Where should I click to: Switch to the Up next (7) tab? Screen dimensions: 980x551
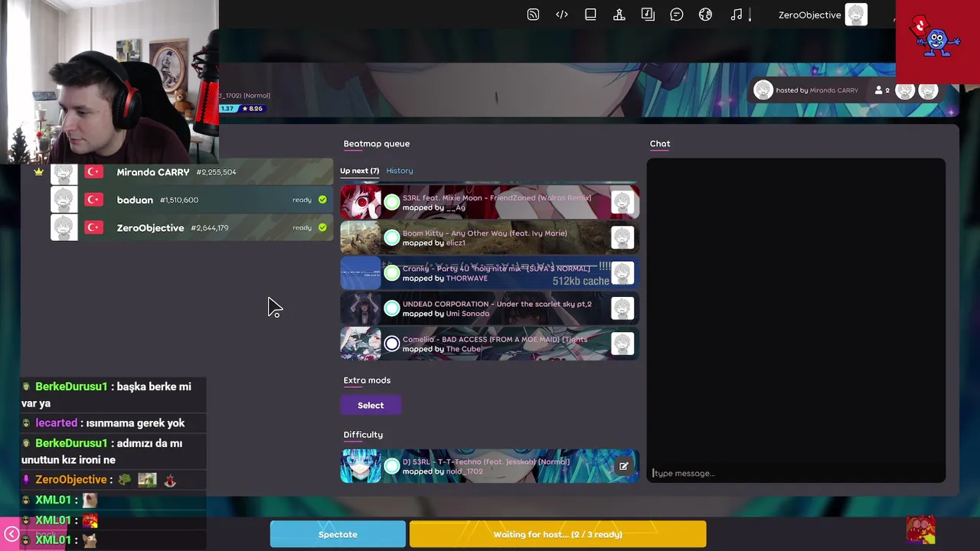tap(359, 171)
